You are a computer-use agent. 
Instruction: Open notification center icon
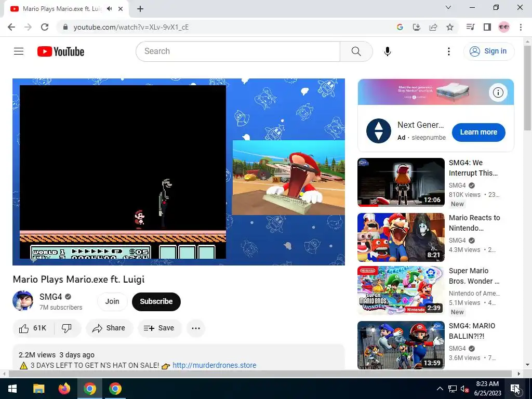[515, 389]
